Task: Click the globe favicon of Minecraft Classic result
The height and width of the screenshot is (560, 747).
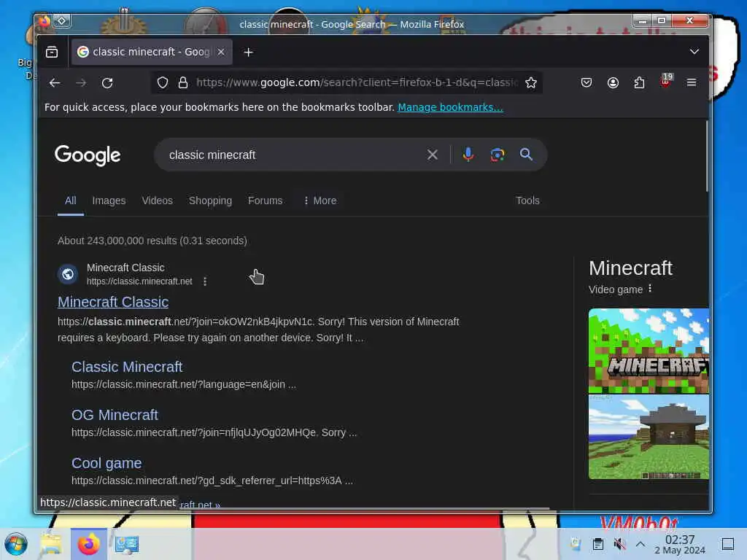Action: pyautogui.click(x=68, y=274)
